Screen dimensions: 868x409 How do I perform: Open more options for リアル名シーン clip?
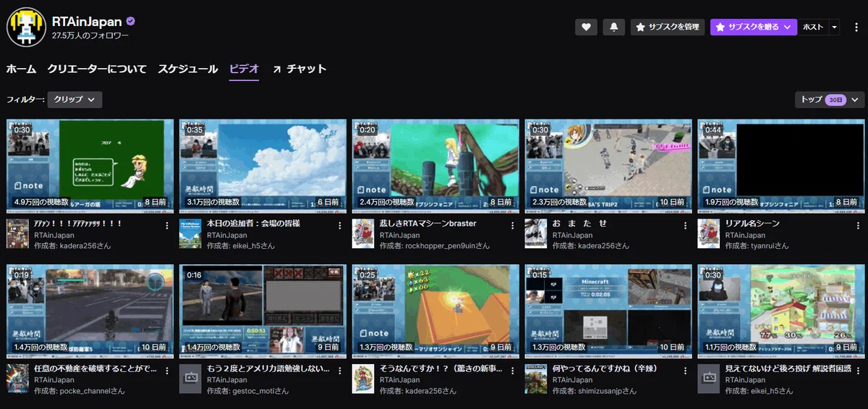[x=859, y=225]
